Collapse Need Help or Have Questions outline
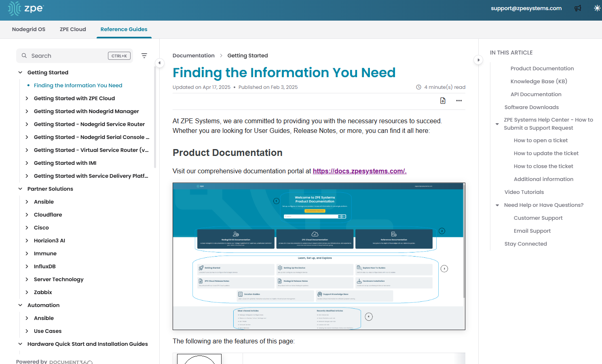The image size is (602, 364). [x=497, y=205]
